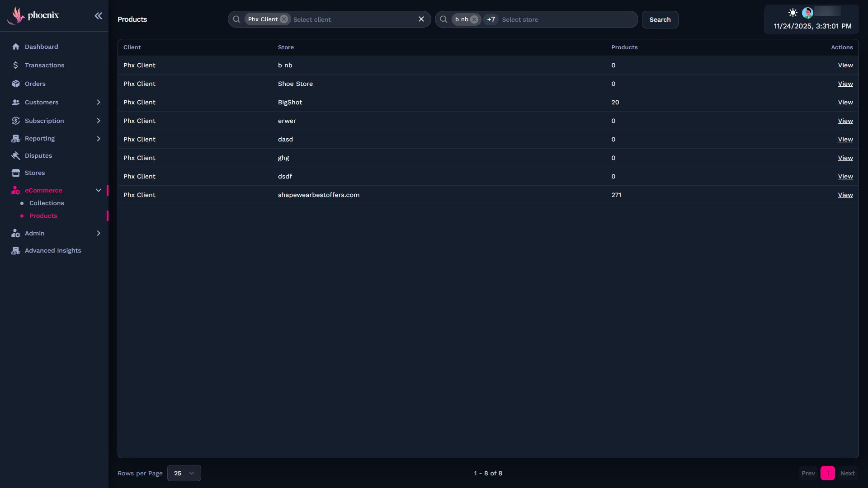Viewport: 868px width, 488px height.
Task: View products for BigShot store
Action: pyautogui.click(x=845, y=102)
